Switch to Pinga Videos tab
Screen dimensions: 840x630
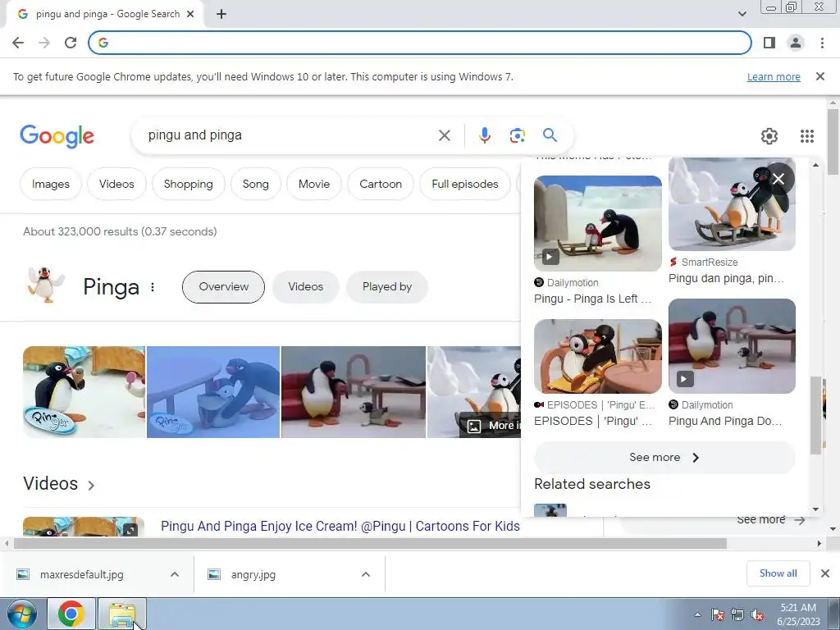pos(305,287)
